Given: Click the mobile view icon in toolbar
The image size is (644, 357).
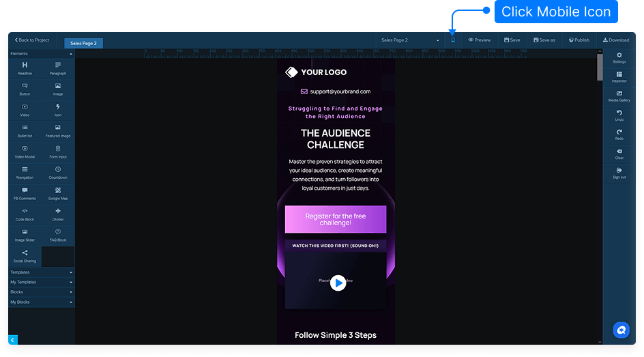Looking at the screenshot, I should coord(452,40).
